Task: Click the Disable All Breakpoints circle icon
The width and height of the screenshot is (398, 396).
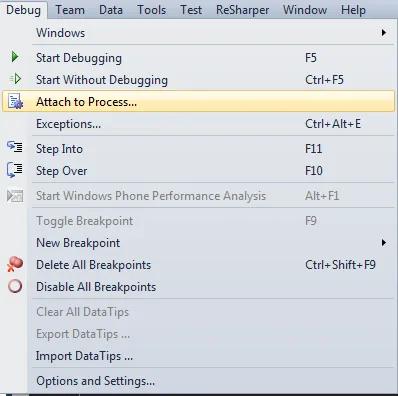Action: [x=15, y=286]
